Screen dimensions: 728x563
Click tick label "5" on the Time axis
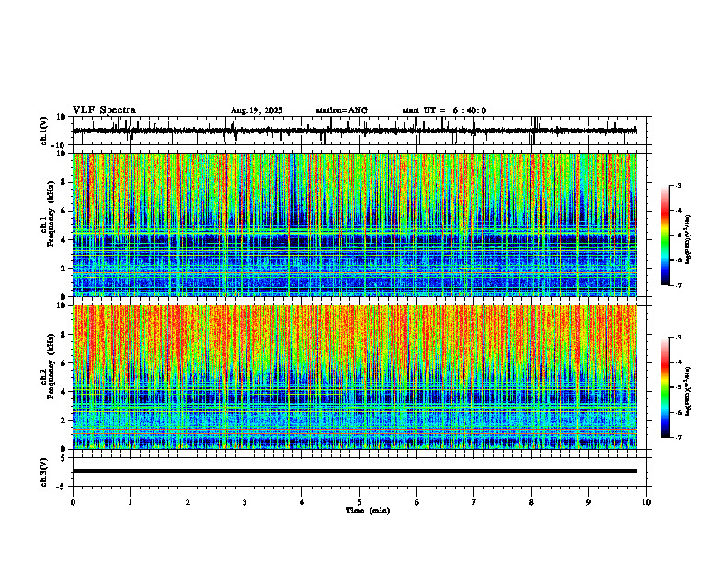point(359,502)
